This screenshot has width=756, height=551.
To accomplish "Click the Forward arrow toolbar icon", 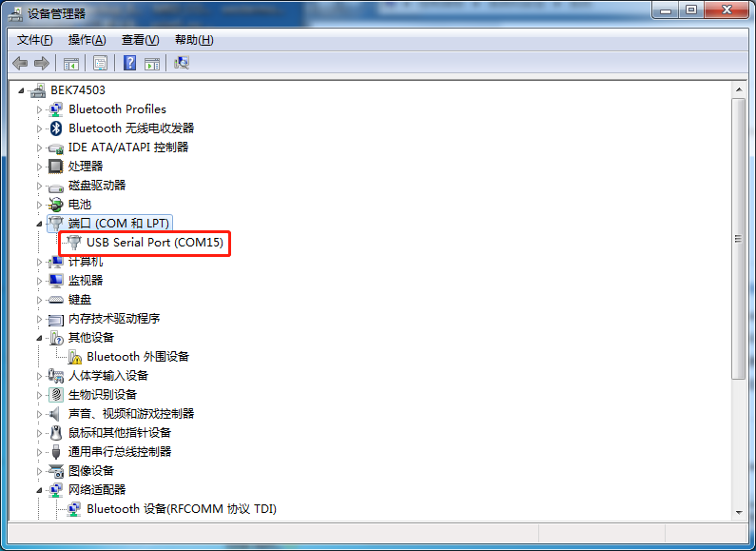I will coord(42,63).
